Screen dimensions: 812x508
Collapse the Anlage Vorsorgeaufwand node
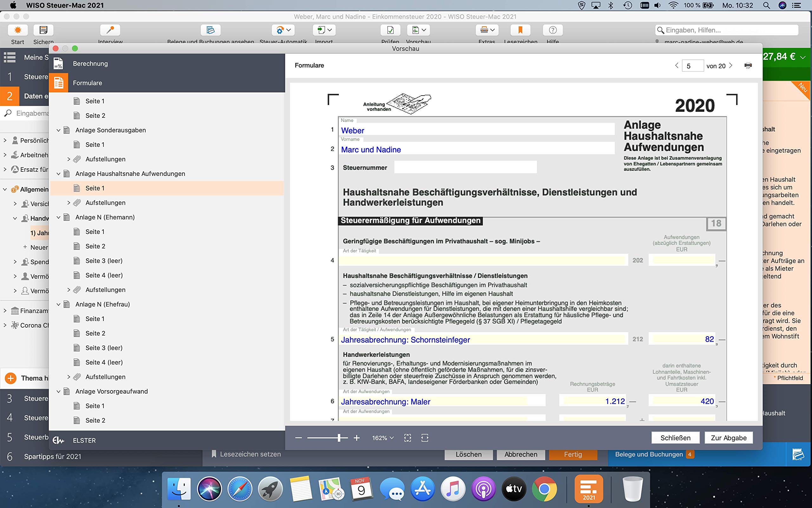(x=58, y=391)
